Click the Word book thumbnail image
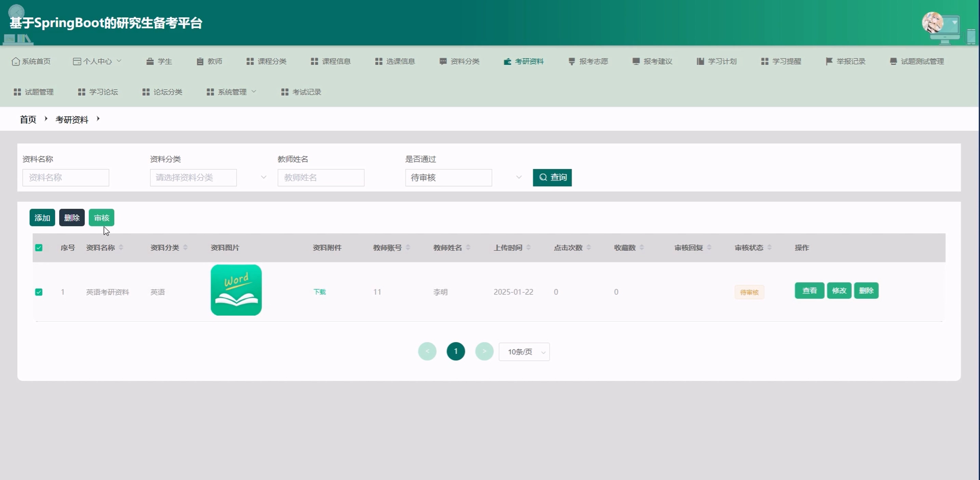Viewport: 980px width, 480px height. tap(236, 290)
